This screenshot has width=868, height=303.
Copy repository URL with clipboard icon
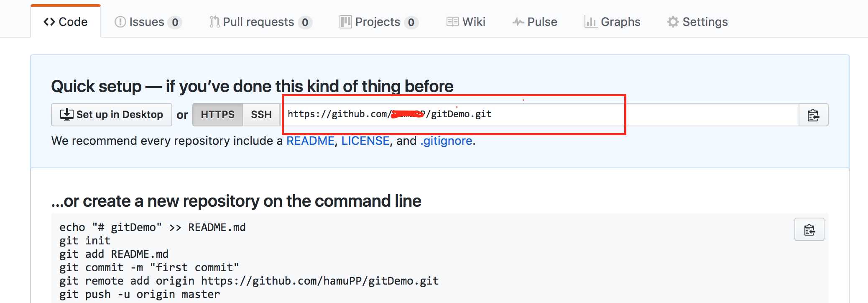(813, 115)
